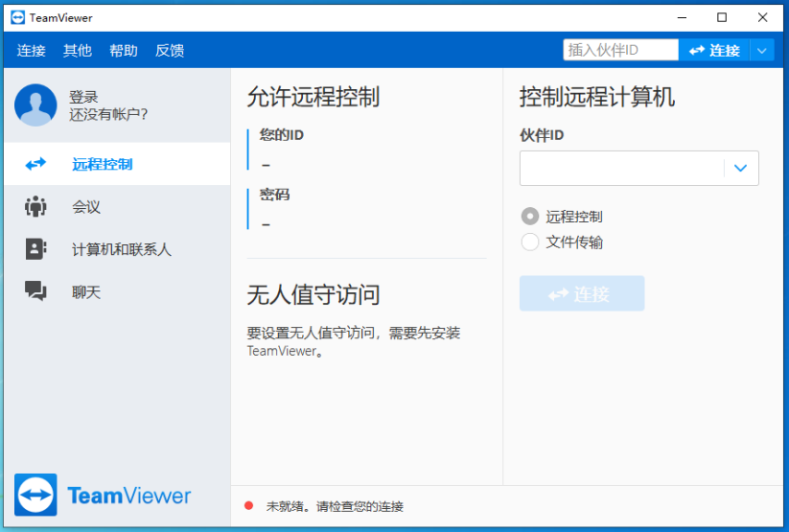This screenshot has width=789, height=532.
Task: Open the dropdown next to top 连接 button
Action: (761, 51)
